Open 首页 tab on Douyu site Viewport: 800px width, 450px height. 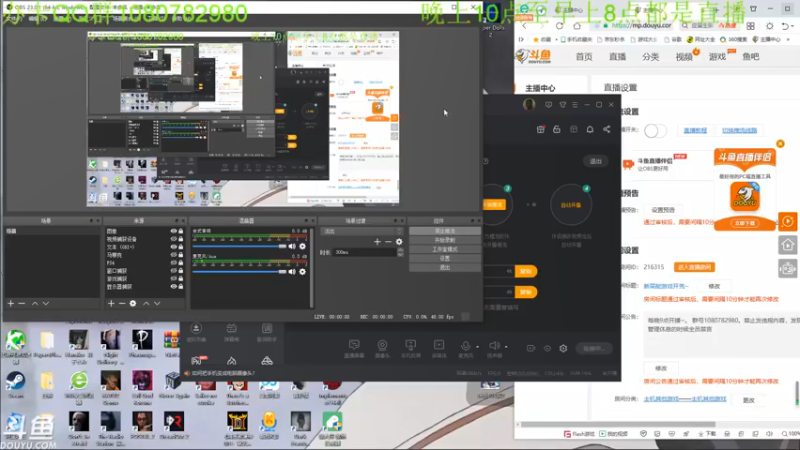coord(584,57)
